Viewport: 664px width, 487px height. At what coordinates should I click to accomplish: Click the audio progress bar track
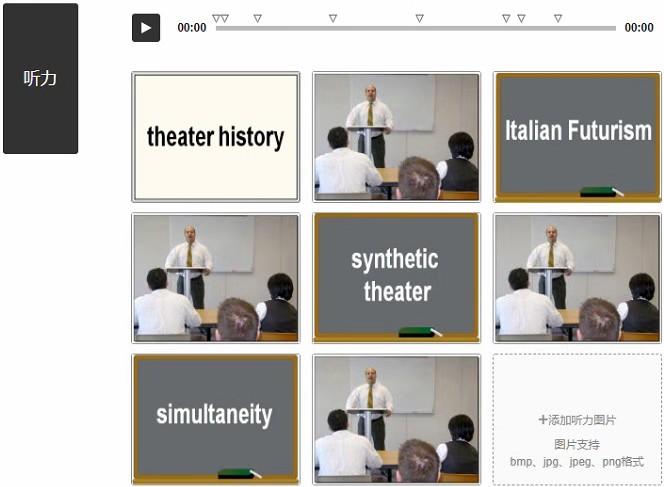click(415, 28)
